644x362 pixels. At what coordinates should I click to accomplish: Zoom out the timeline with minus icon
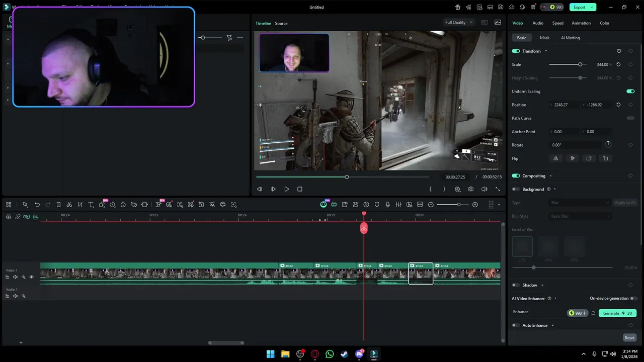click(431, 205)
